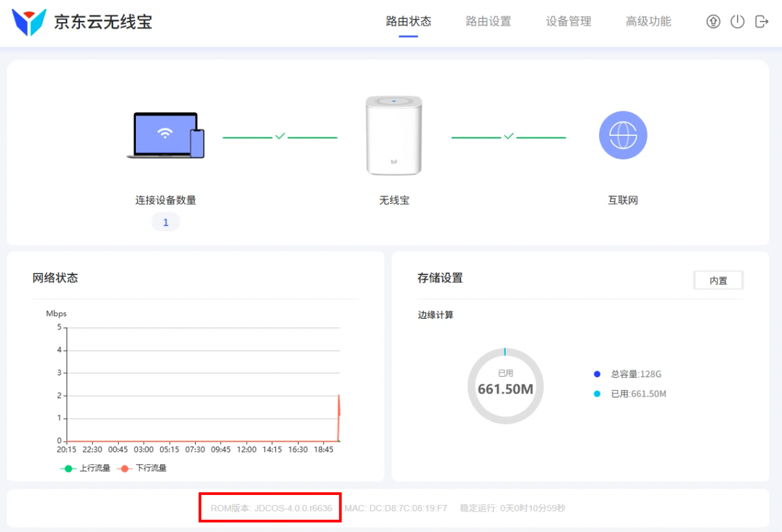This screenshot has height=532, width=782.
Task: Click the laptop and phone devices icon
Action: 165,136
